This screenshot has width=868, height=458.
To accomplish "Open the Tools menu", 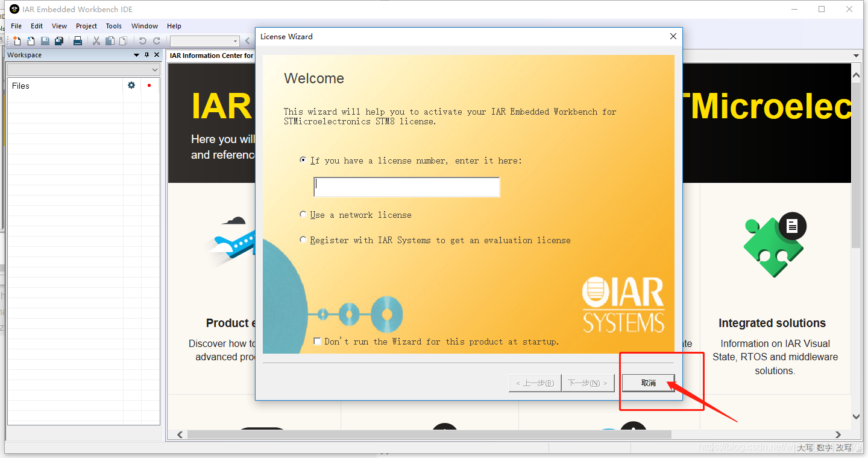I will point(114,26).
